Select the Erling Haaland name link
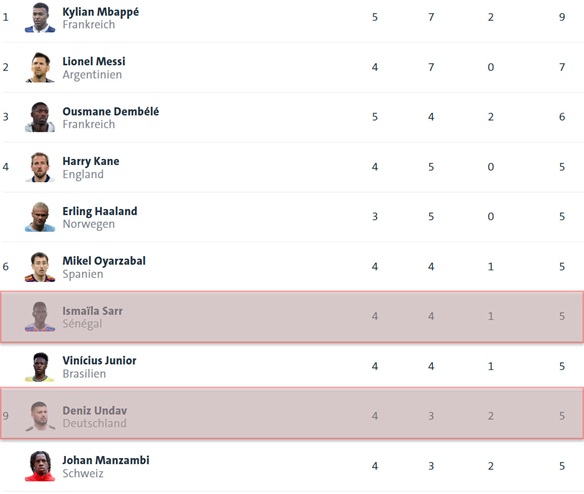The image size is (584, 494). [100, 211]
